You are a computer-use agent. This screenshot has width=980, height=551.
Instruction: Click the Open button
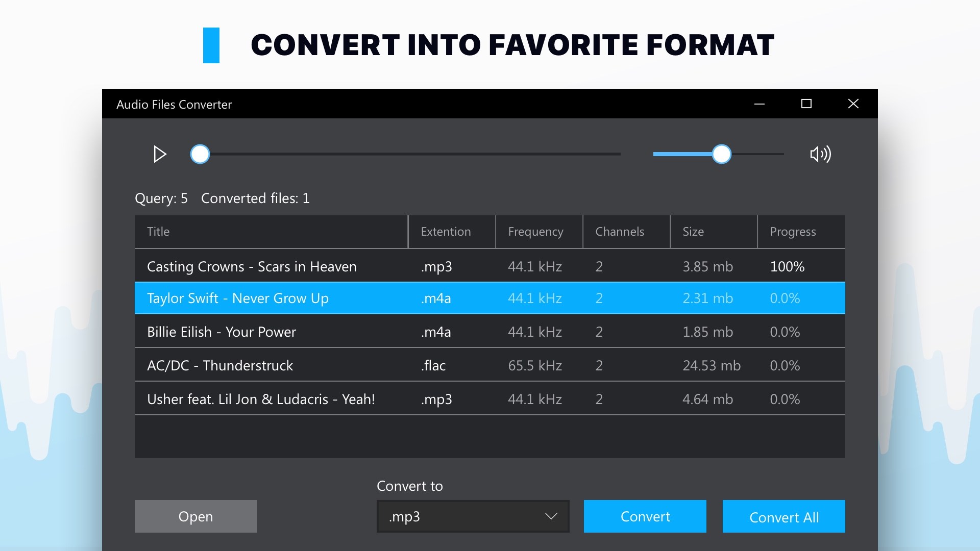pos(195,516)
